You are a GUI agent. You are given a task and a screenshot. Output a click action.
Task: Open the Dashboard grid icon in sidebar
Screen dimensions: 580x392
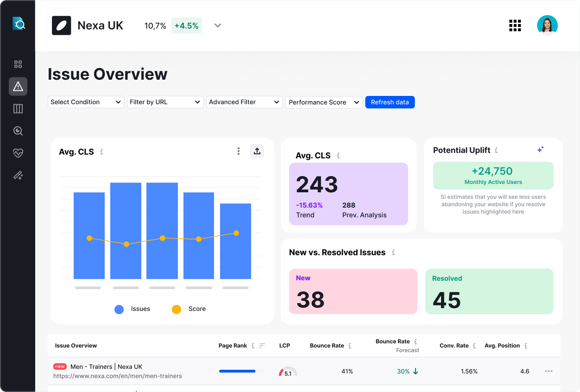(x=18, y=64)
